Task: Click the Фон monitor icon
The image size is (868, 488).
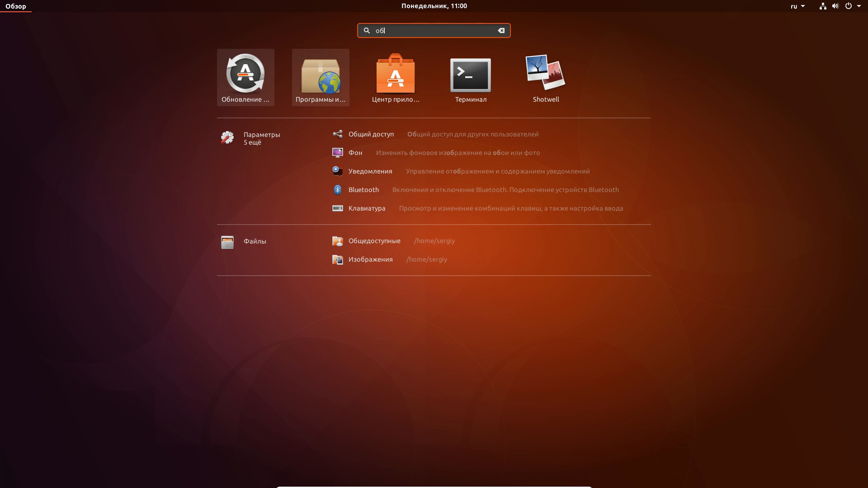Action: [x=338, y=153]
